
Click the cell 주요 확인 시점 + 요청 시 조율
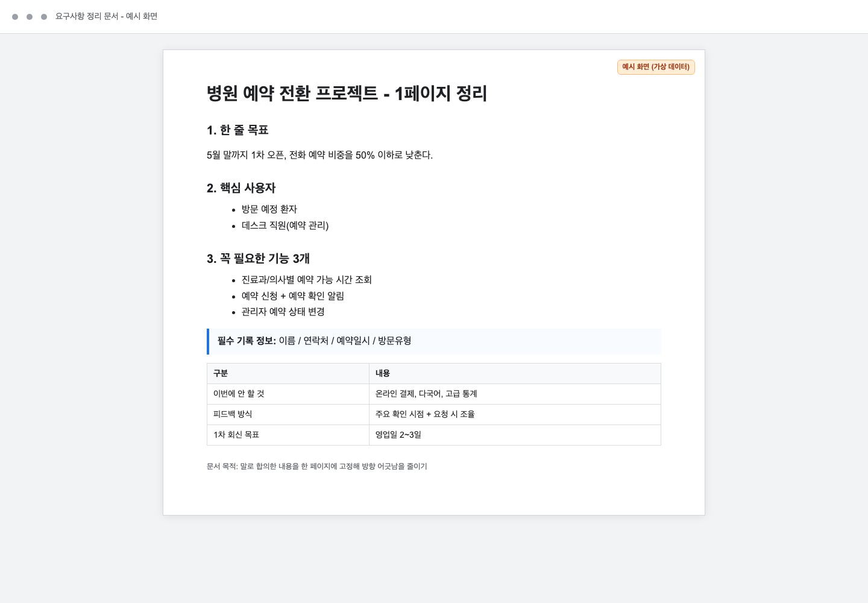click(x=426, y=414)
